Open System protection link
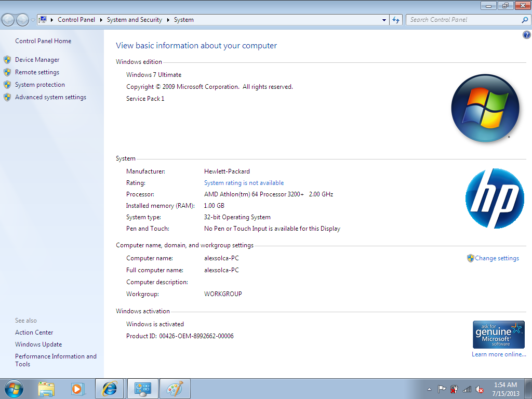 coord(39,85)
